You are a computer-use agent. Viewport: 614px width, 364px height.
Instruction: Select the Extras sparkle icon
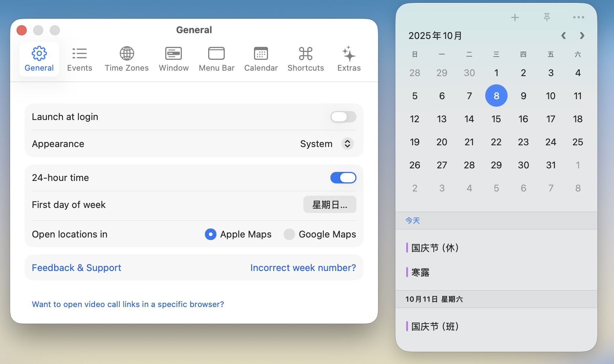click(x=348, y=59)
